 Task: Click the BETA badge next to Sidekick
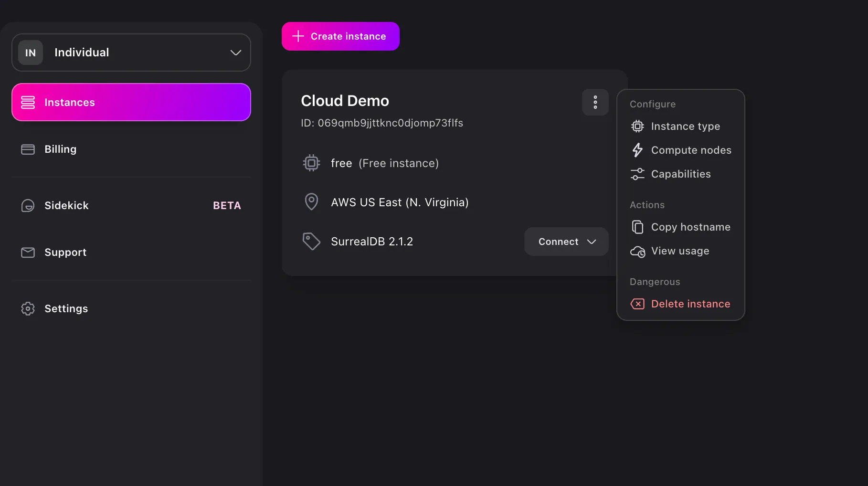[227, 206]
